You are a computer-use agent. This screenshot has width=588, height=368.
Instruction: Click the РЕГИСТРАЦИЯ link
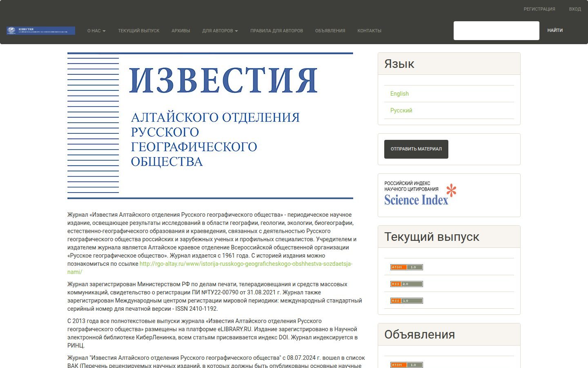point(539,9)
